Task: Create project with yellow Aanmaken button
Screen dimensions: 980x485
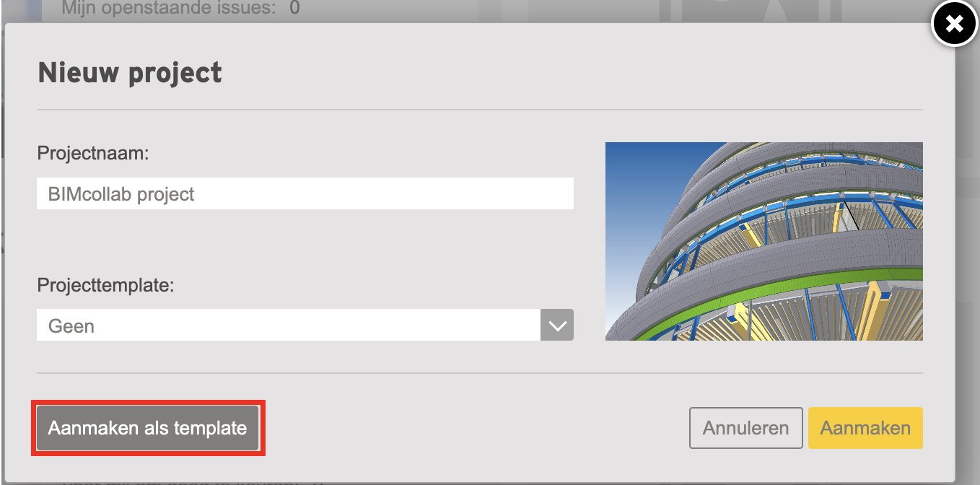Action: click(x=865, y=428)
